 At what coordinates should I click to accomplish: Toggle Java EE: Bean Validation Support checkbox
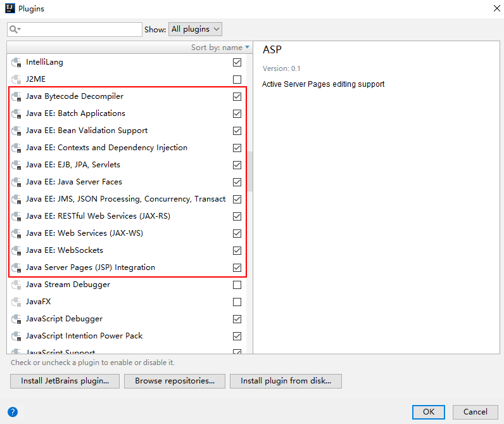point(237,131)
